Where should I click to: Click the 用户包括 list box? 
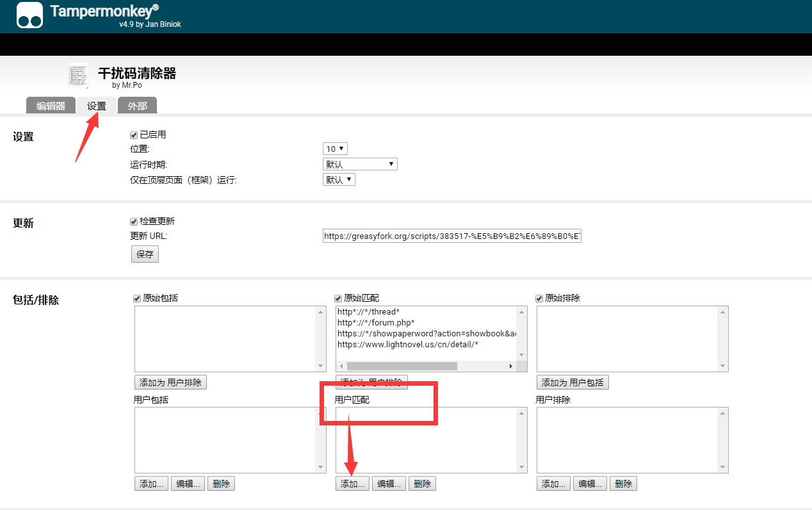230,440
